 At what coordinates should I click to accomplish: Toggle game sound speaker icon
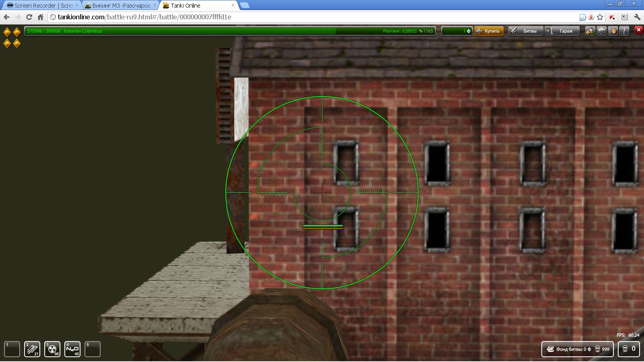coord(613,31)
